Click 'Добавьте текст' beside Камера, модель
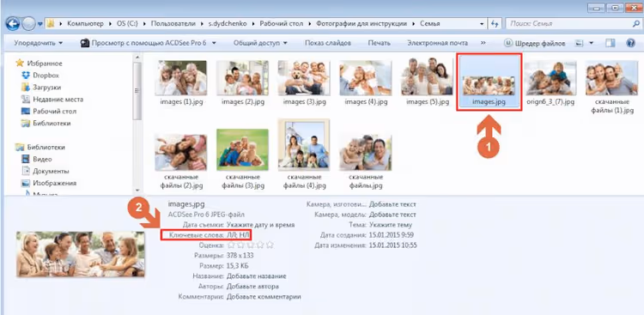Viewport: 644px width, 315px height. coord(392,215)
